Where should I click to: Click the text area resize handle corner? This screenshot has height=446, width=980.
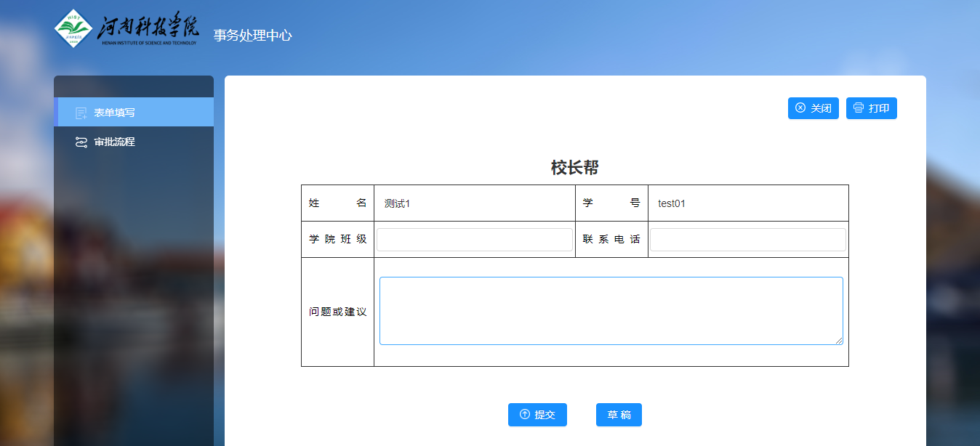coord(839,341)
